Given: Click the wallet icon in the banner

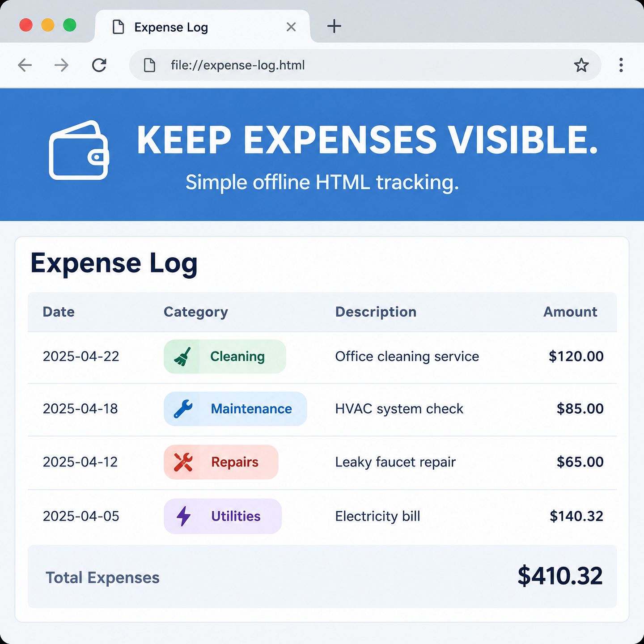Looking at the screenshot, I should (79, 150).
